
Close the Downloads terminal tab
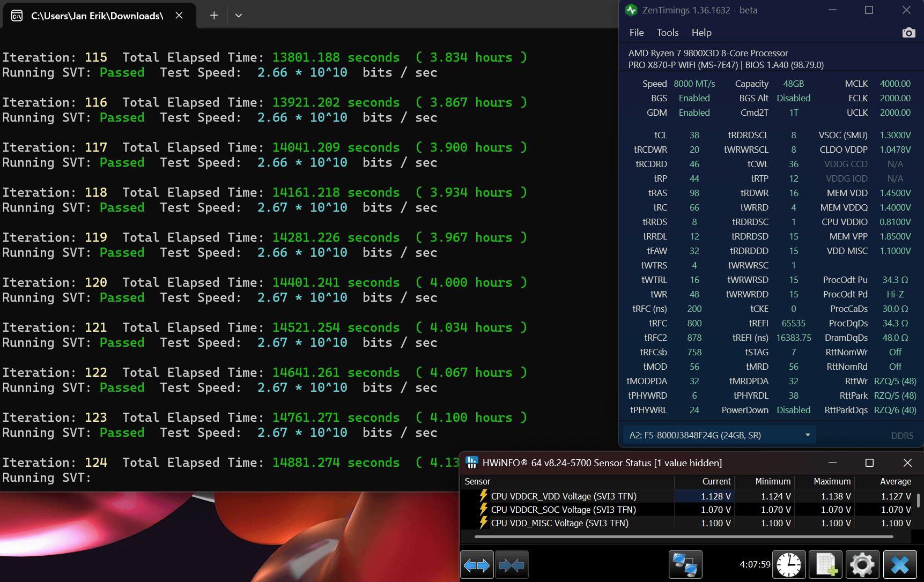(x=179, y=16)
